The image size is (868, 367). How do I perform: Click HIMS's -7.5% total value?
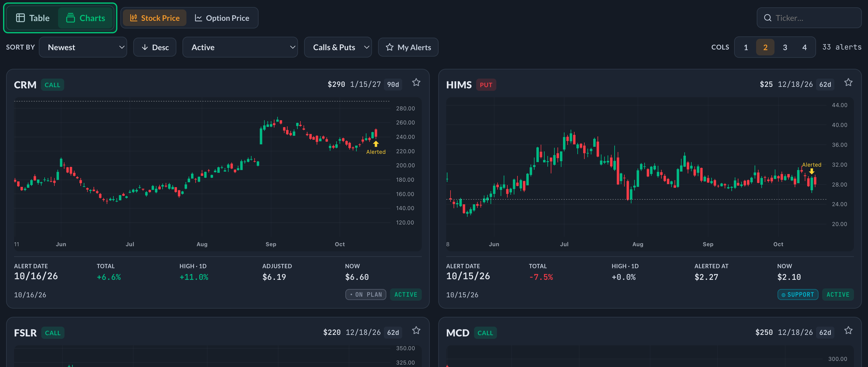(x=541, y=277)
